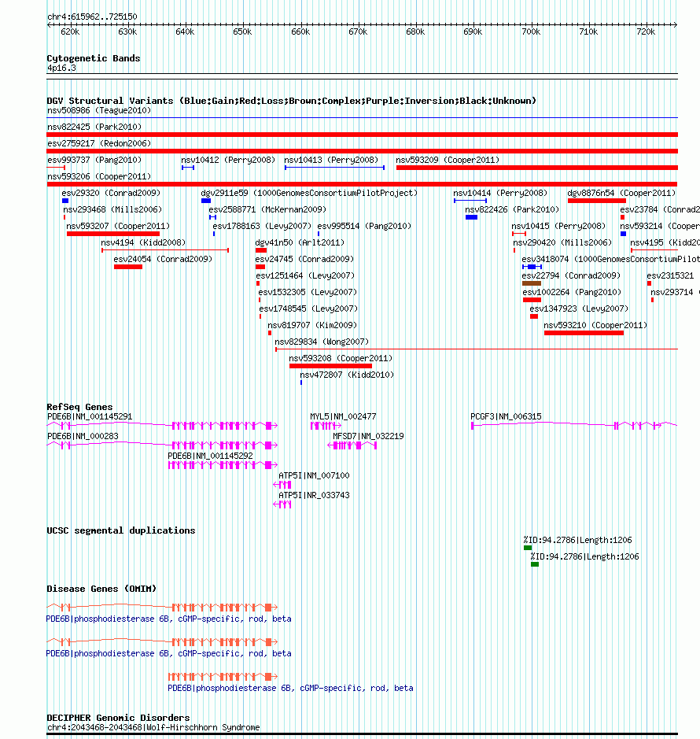The width and height of the screenshot is (700, 739).
Task: Click the UCSC segmental duplications track title
Action: pos(120,530)
